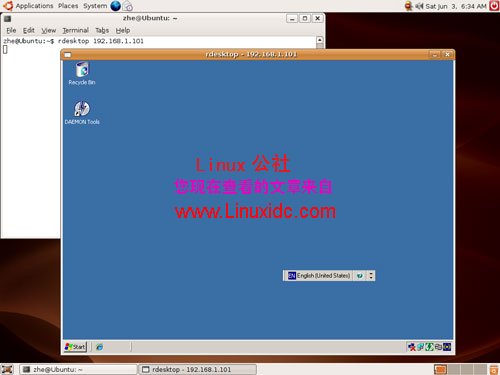Screen dimensions: 500x375
Task: Click the two-computers network tray icon
Action: [438, 347]
